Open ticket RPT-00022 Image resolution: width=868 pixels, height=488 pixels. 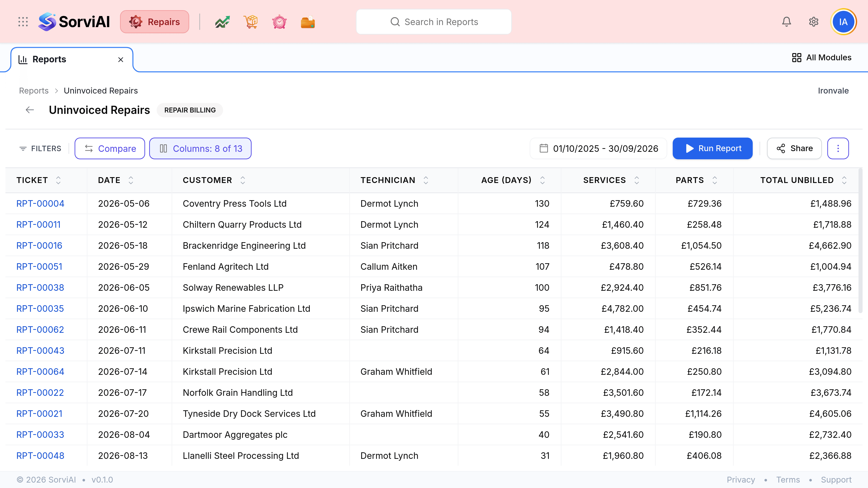tap(40, 393)
